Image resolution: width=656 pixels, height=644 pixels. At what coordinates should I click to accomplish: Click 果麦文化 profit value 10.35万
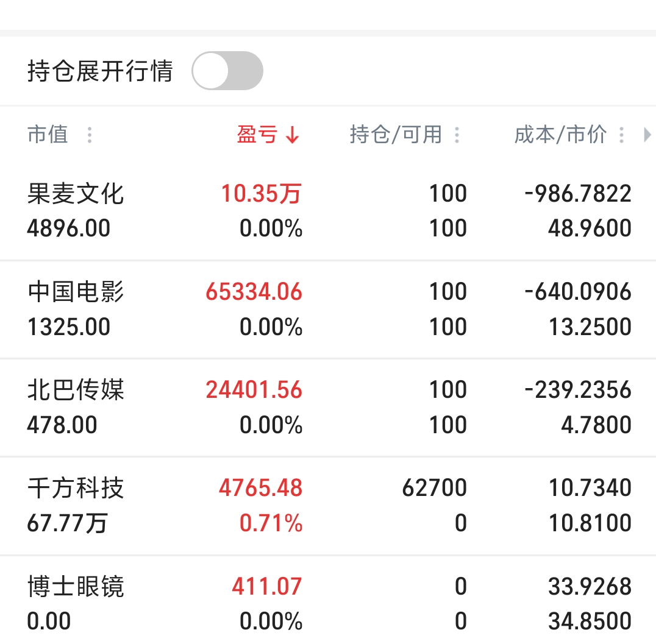[x=261, y=194]
